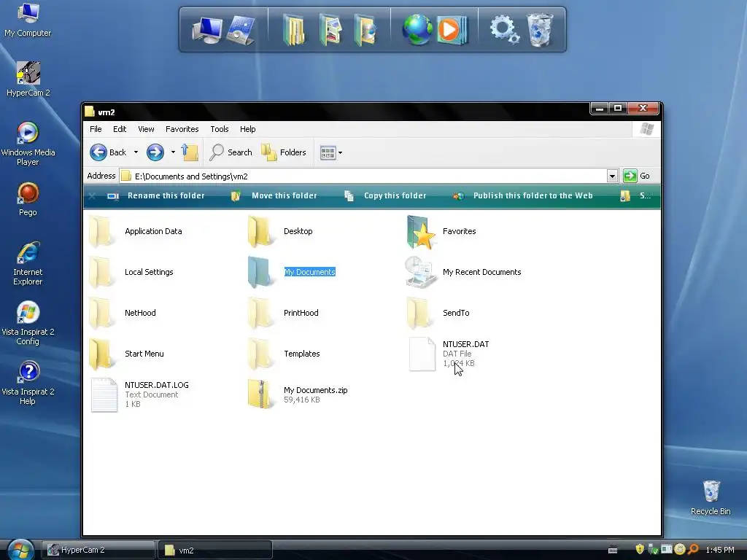Screen dimensions: 747x560
Task: Select the Pego desktop icon
Action: 28,200
